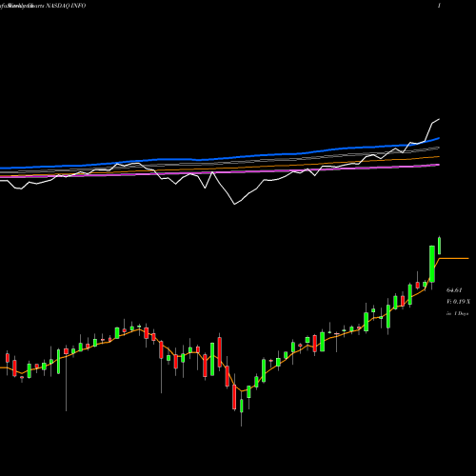Screen dimensions: 476x476
Task: Click the 64.61 price label
Action: [454, 290]
